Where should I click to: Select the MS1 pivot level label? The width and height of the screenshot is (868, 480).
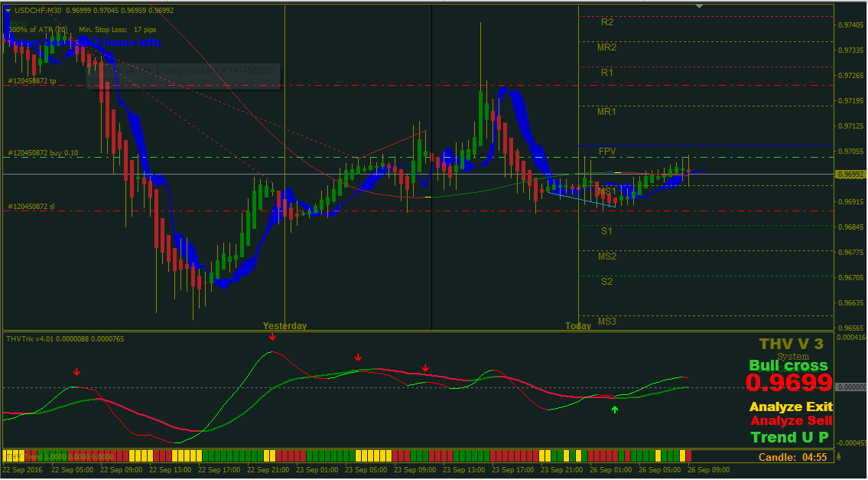click(606, 191)
